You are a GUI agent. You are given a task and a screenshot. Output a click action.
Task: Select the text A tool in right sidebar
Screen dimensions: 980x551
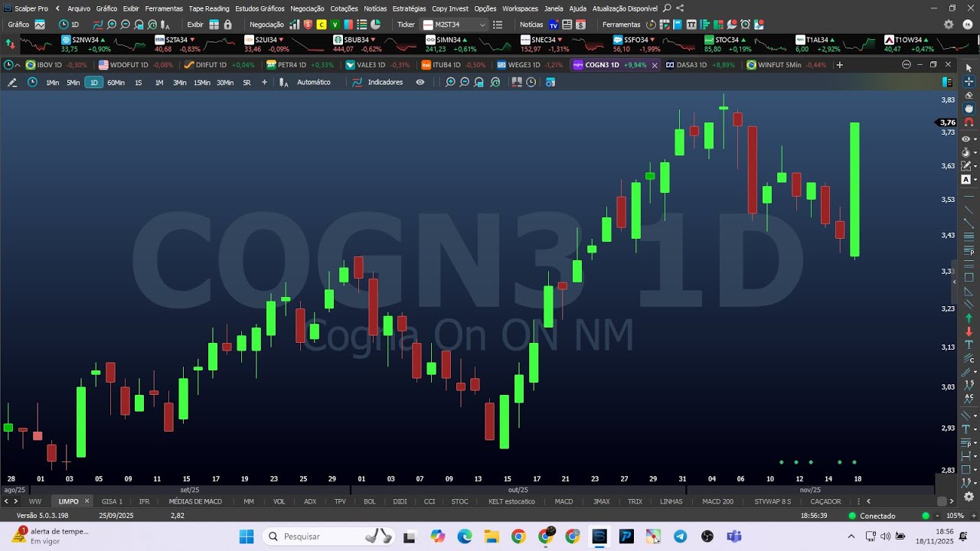coord(966,179)
